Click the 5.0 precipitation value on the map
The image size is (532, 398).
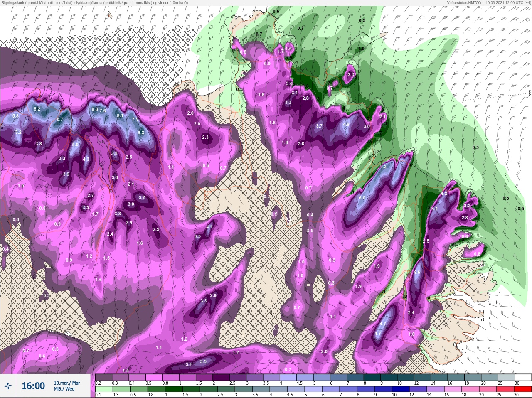point(75,145)
